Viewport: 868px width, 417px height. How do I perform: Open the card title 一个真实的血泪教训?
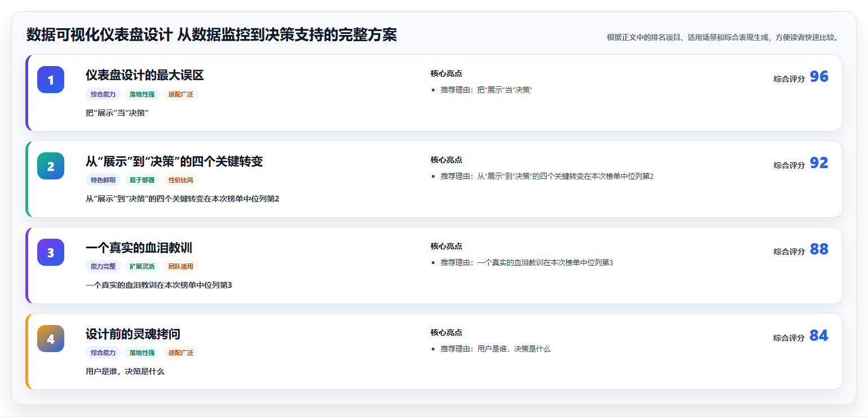coord(139,248)
